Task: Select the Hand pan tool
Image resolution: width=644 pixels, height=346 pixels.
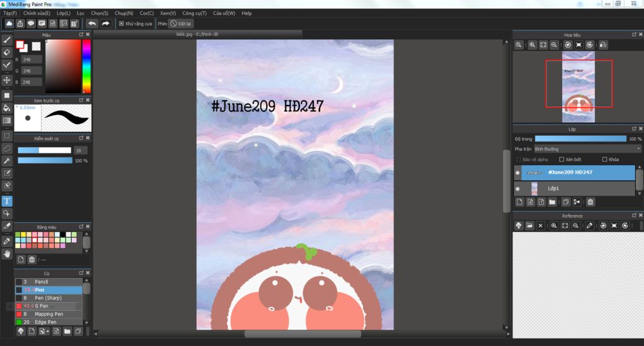Action: click(x=6, y=254)
